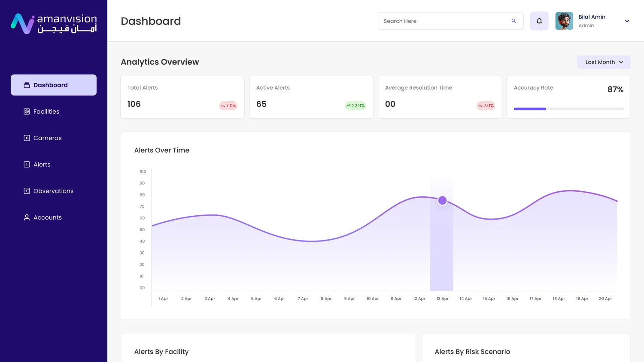Open the Last Month period dropdown

(604, 62)
